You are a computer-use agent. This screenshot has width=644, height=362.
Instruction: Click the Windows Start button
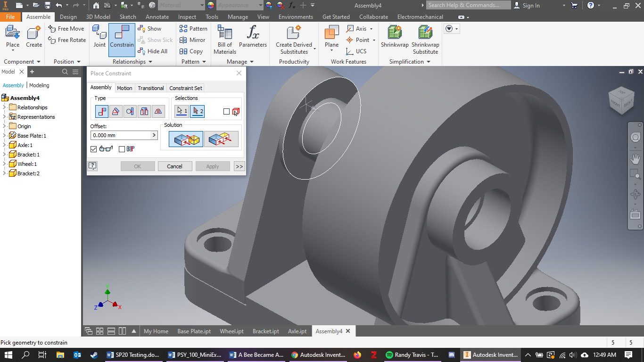pos(8,355)
